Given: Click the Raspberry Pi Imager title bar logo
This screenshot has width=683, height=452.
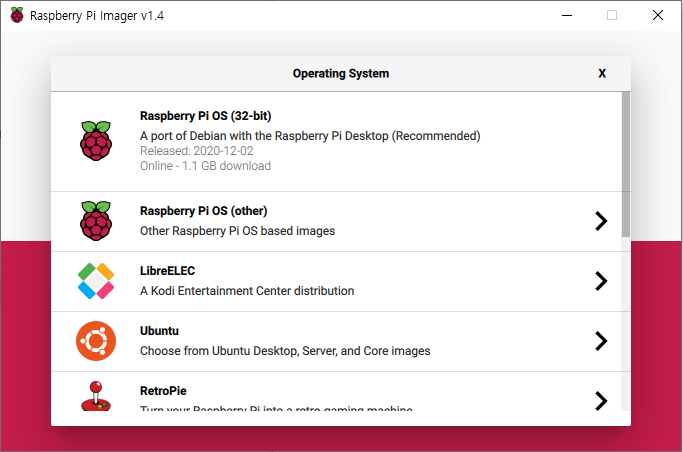Looking at the screenshot, I should coord(17,15).
